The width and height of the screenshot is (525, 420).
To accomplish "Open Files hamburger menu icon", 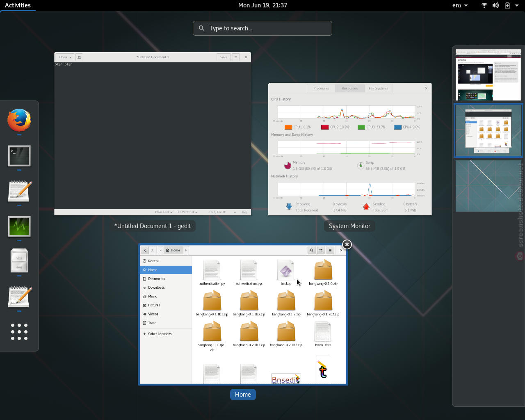I will (330, 250).
